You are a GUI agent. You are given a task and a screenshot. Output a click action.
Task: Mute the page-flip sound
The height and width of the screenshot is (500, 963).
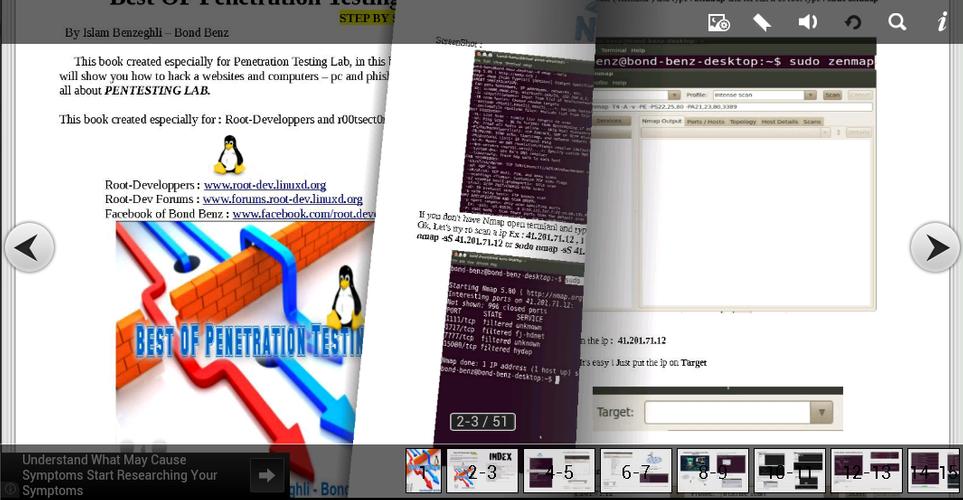coord(807,22)
